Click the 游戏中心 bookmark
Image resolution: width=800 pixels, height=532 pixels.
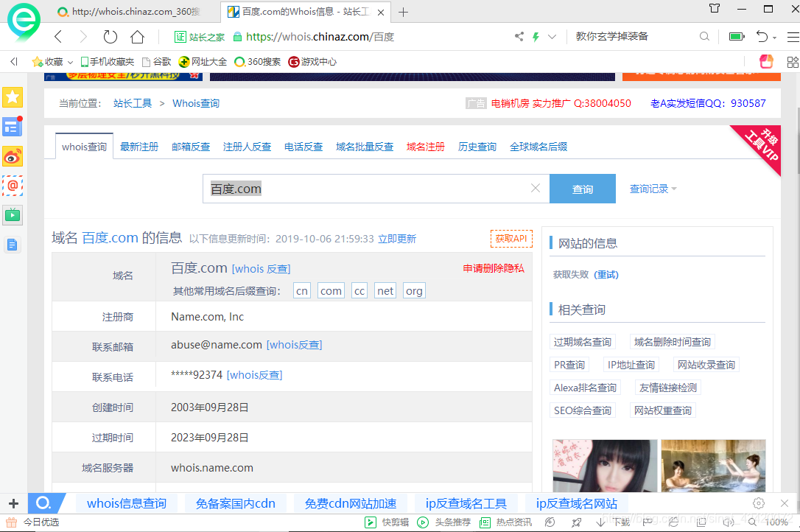coord(312,62)
